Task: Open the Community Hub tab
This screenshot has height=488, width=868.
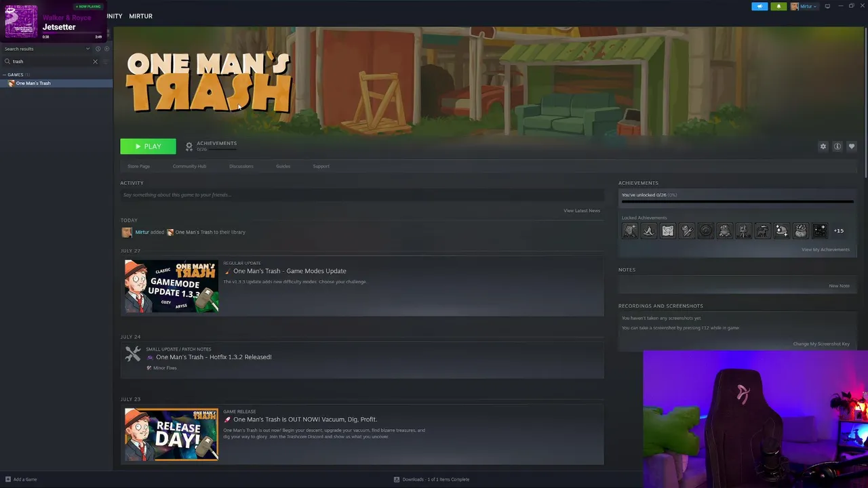Action: click(x=189, y=166)
